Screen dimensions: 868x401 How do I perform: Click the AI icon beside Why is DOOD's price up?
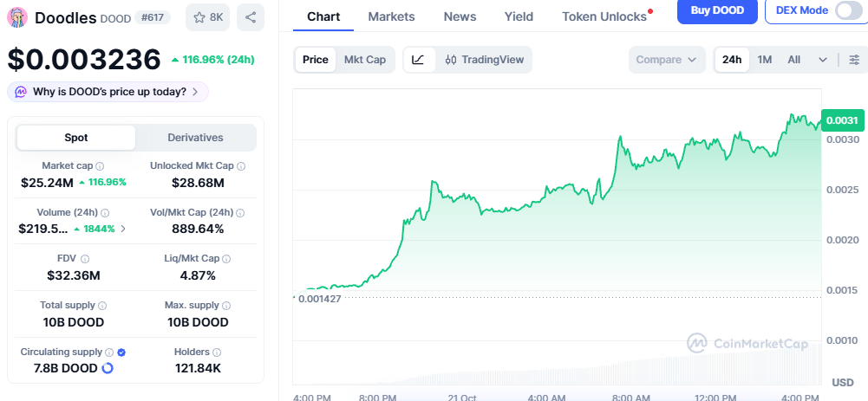[21, 92]
